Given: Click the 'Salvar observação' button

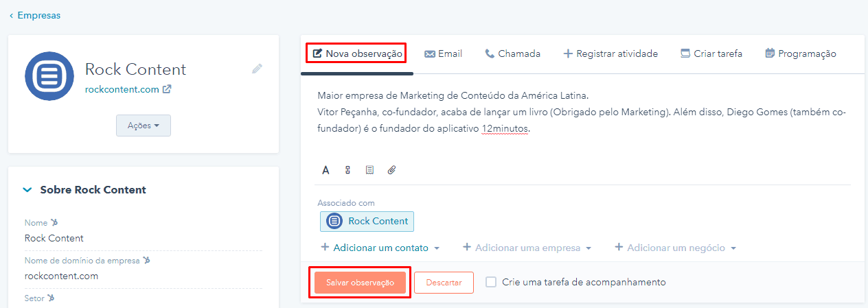Looking at the screenshot, I should 360,283.
